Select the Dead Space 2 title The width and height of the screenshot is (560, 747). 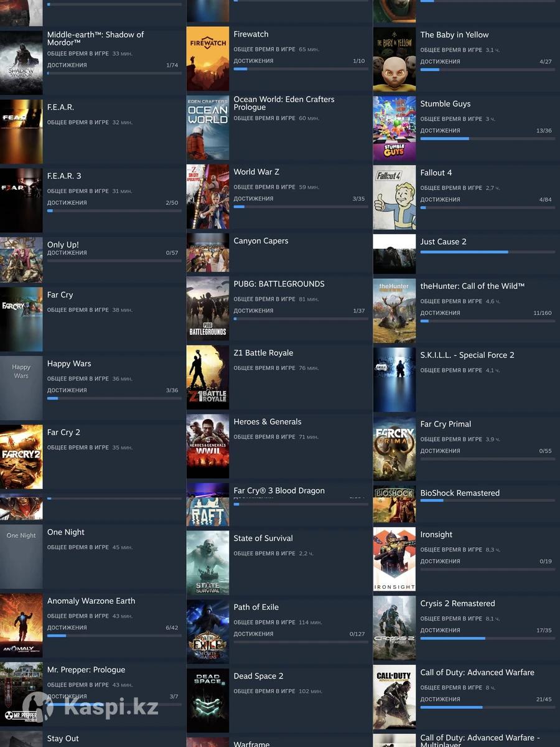[258, 676]
